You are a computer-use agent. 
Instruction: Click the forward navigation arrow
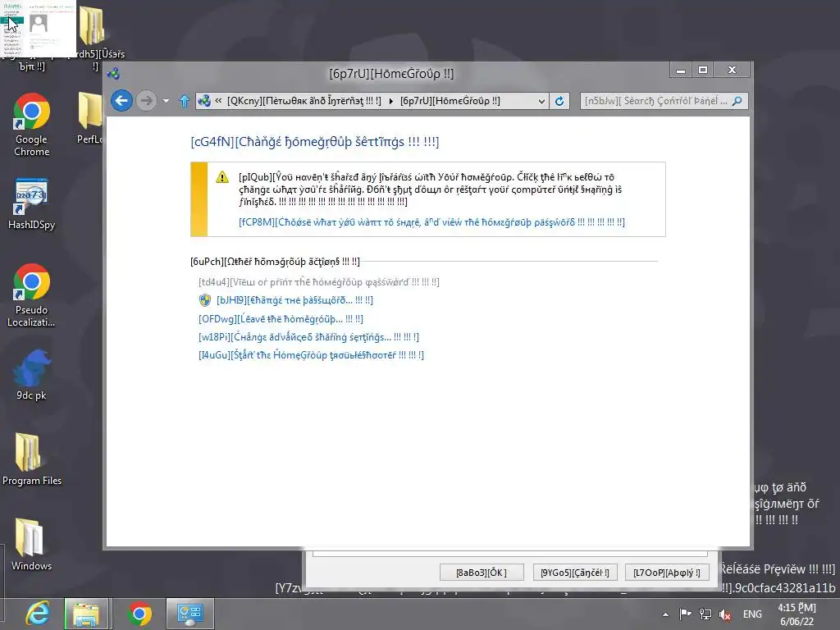(146, 101)
